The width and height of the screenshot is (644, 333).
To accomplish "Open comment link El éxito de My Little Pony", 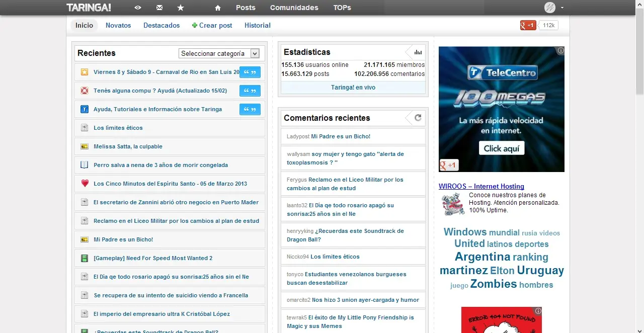I will 350,322.
